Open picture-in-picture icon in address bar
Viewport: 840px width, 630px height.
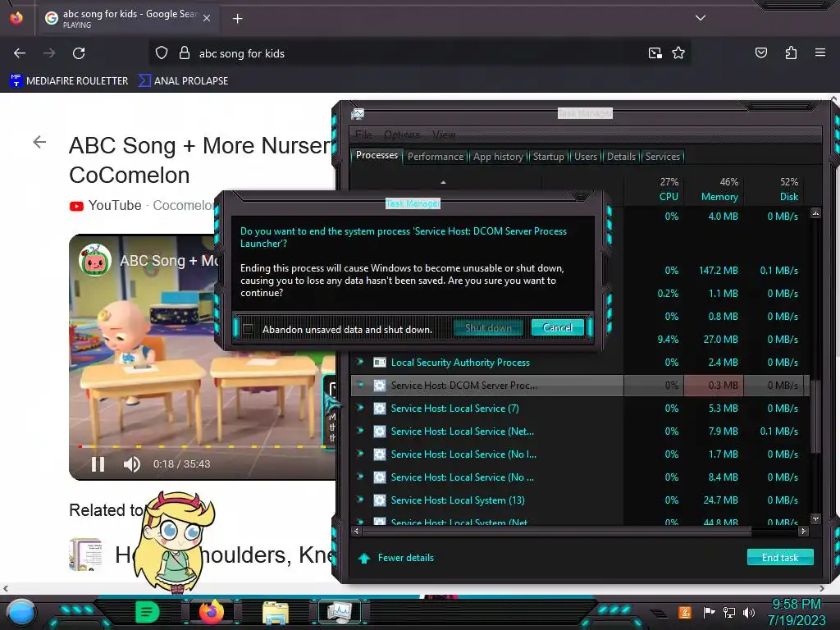[655, 53]
